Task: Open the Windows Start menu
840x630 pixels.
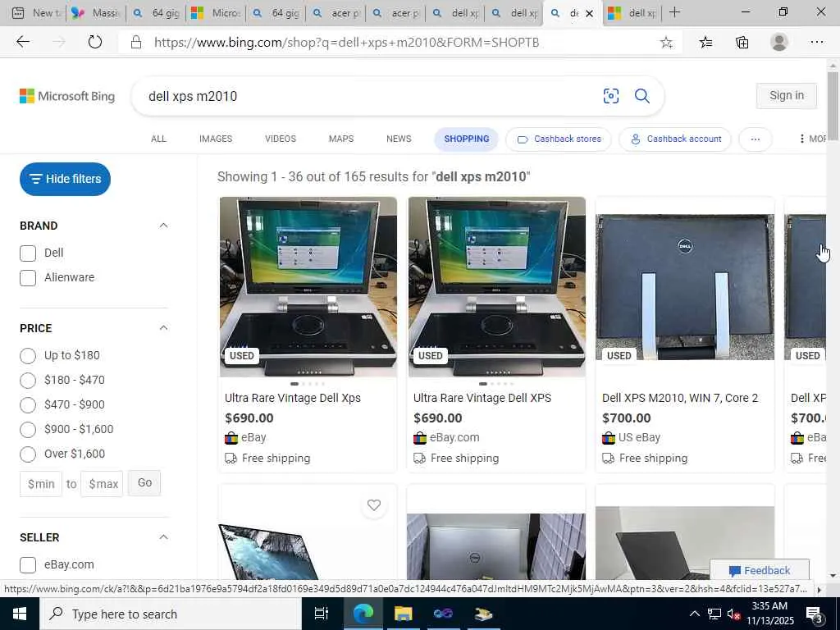Action: coord(20,614)
